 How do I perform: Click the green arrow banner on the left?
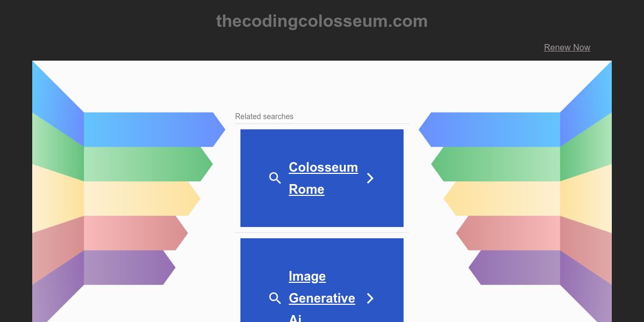(148, 164)
